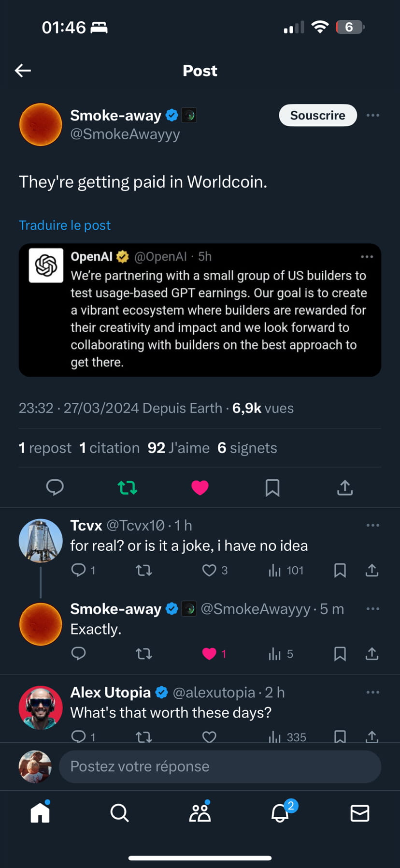Viewport: 400px width, 868px height.
Task: Open more options for Smoke-away's main post
Action: click(x=372, y=116)
